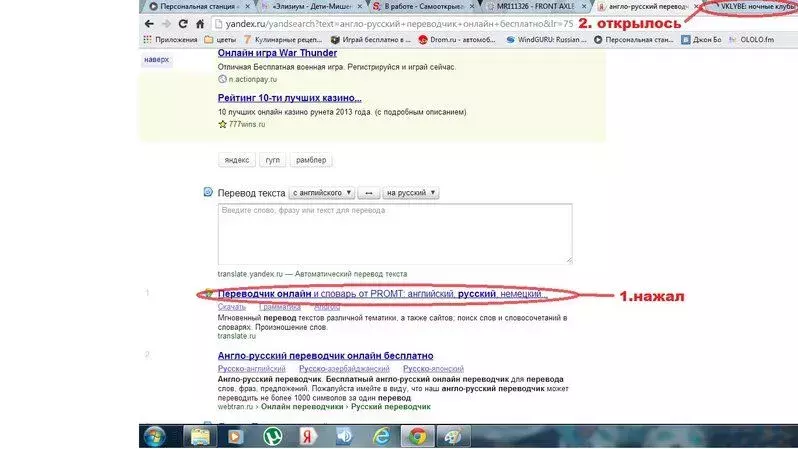Viewport: 798px width, 449px height.
Task: Open the browser home page icon
Action: coord(200,23)
